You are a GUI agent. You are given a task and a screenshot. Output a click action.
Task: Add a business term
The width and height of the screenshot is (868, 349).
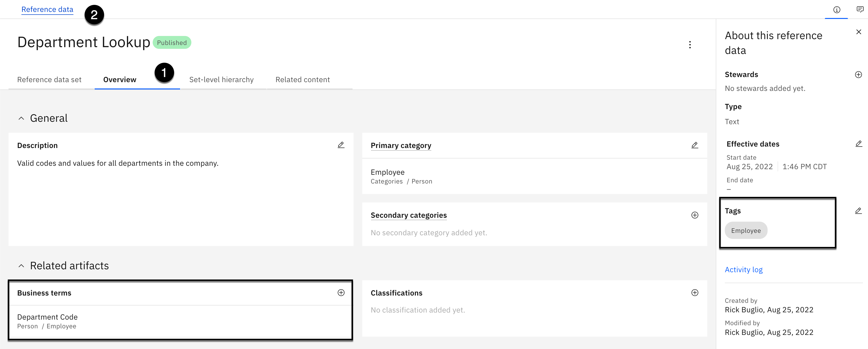(x=341, y=293)
